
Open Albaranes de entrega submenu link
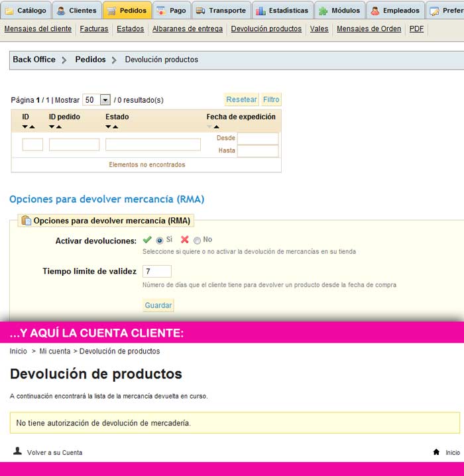(188, 29)
